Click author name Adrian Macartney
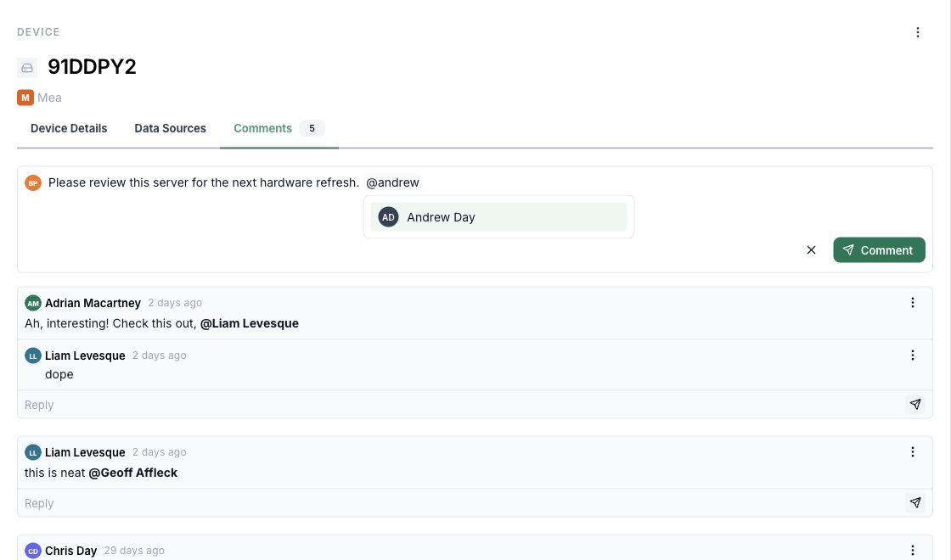Viewport: 951px width, 560px height. (93, 303)
